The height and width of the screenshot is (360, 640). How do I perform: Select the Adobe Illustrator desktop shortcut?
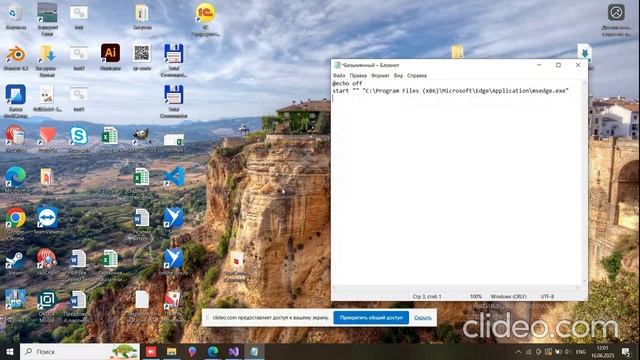point(111,58)
